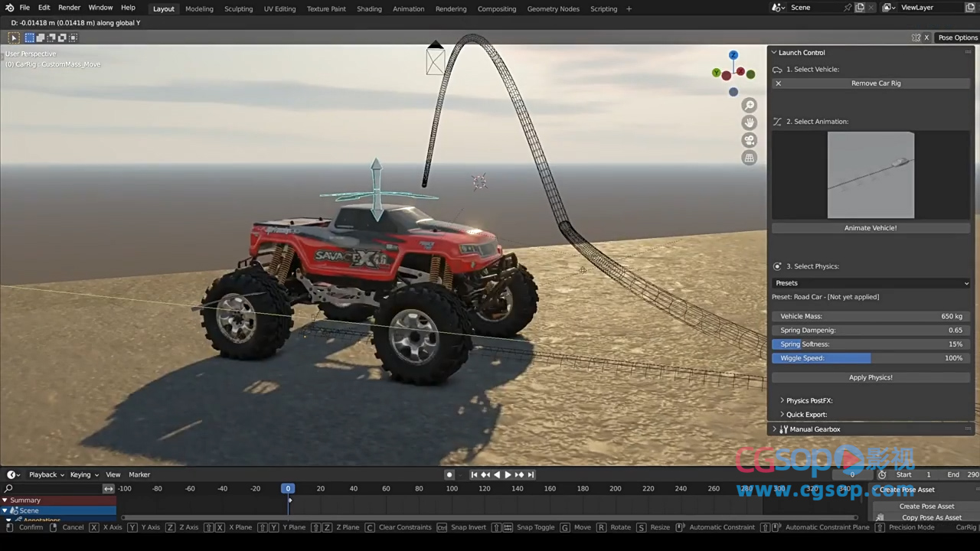Choose the subtract selection mode icon
The height and width of the screenshot is (551, 980).
point(51,37)
